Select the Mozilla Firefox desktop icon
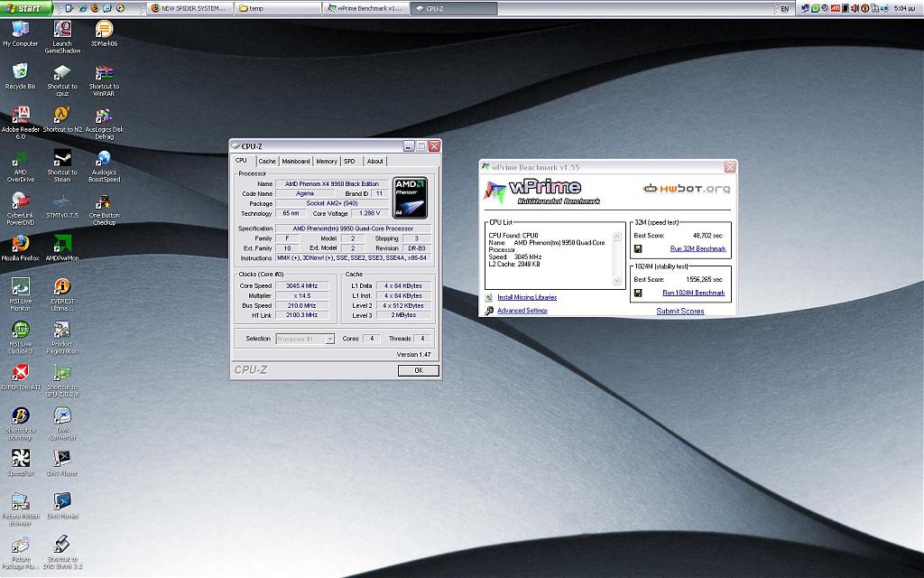Screen dimensions: 924x578 [x=21, y=247]
